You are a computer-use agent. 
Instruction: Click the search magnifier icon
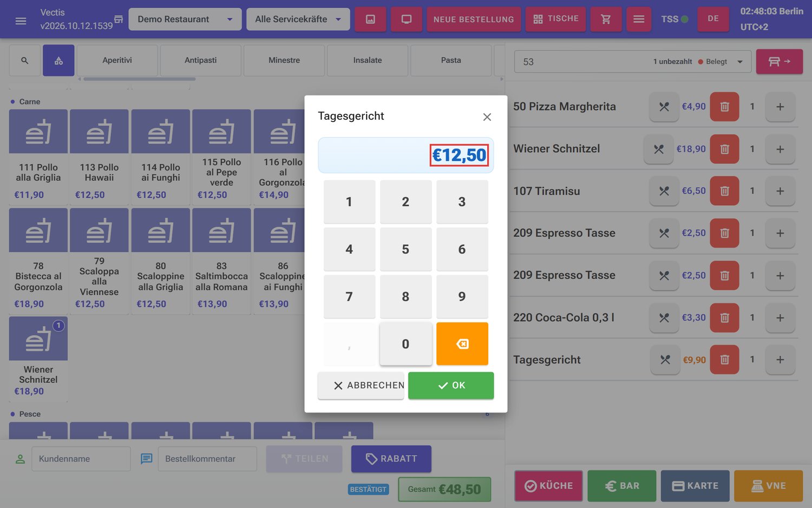coord(25,61)
